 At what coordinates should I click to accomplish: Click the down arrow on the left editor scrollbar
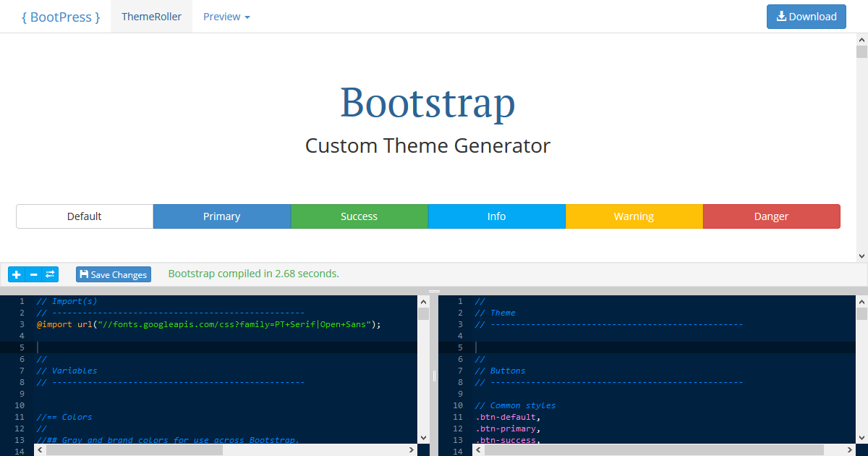pyautogui.click(x=423, y=437)
